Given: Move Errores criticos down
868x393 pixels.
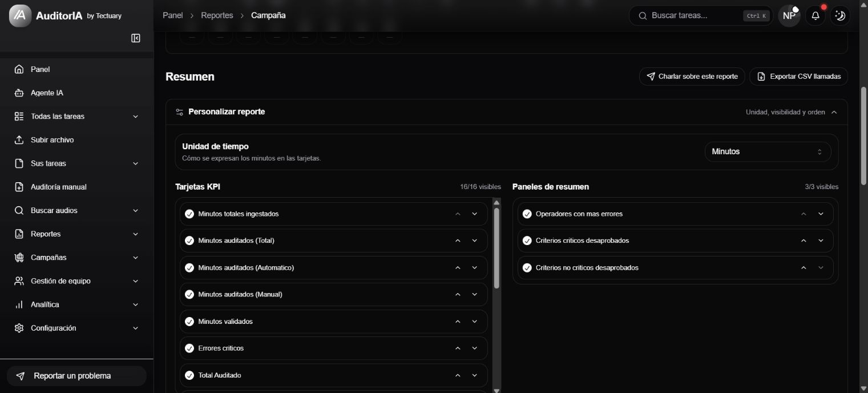Looking at the screenshot, I should tap(474, 348).
